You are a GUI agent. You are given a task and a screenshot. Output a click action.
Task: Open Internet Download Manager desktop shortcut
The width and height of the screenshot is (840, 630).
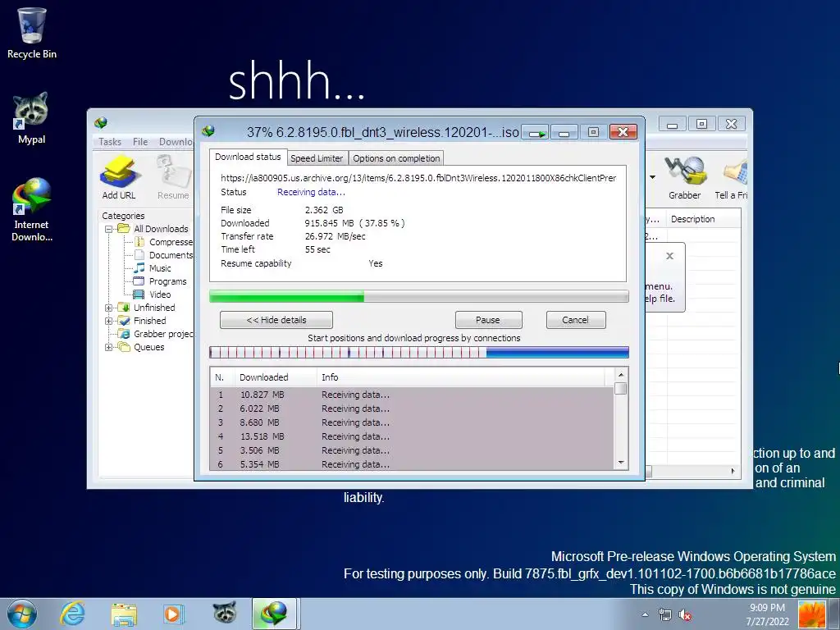point(32,210)
